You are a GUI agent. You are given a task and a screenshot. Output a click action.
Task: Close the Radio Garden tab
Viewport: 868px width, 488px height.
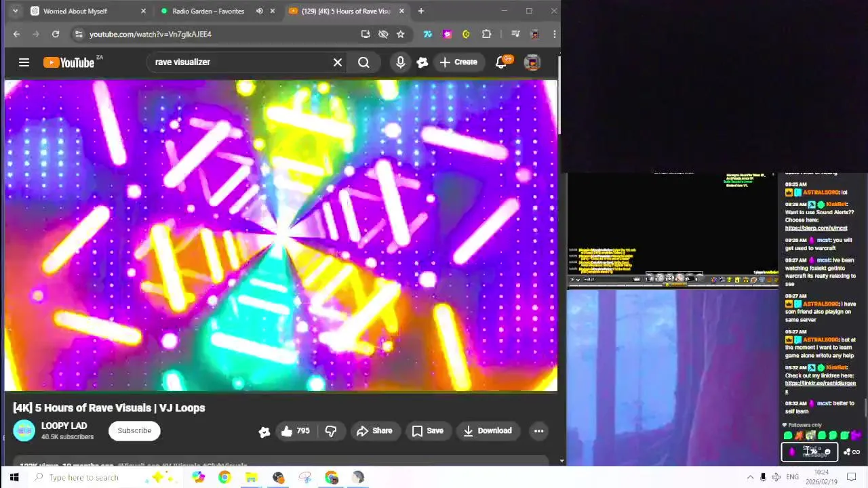click(273, 11)
